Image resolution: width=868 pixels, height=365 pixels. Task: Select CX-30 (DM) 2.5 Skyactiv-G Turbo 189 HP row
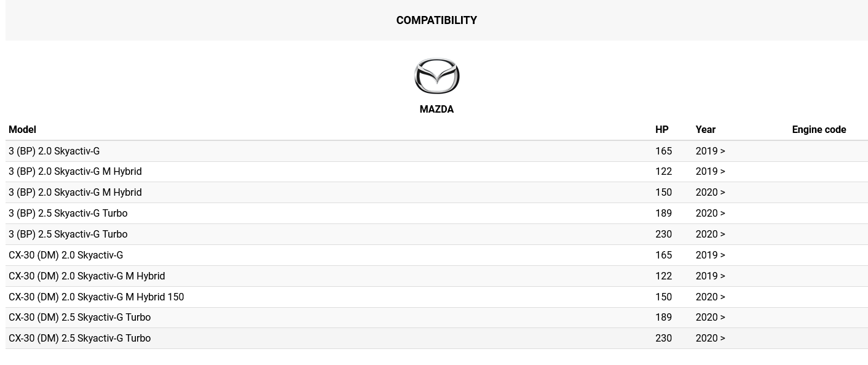[x=436, y=318]
